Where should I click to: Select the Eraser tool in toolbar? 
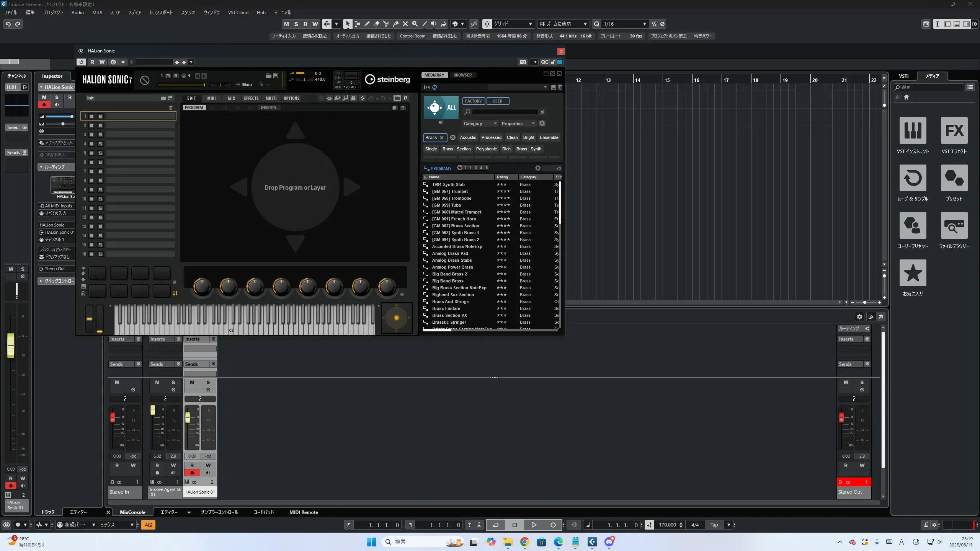(376, 24)
